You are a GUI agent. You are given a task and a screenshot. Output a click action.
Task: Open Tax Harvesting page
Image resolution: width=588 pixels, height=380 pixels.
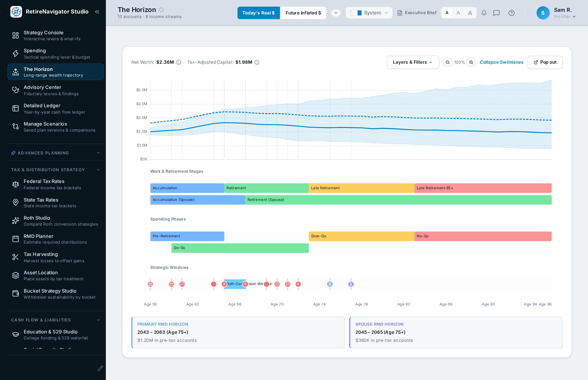(x=56, y=257)
